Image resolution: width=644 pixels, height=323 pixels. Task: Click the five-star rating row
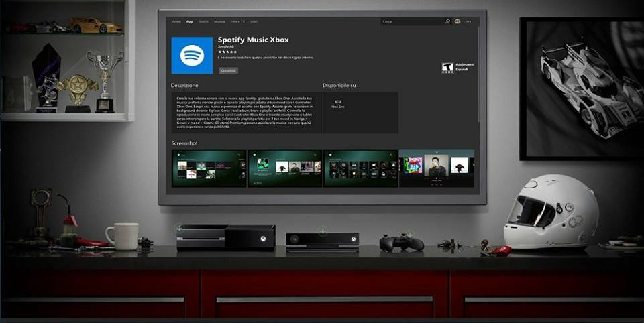(x=227, y=52)
